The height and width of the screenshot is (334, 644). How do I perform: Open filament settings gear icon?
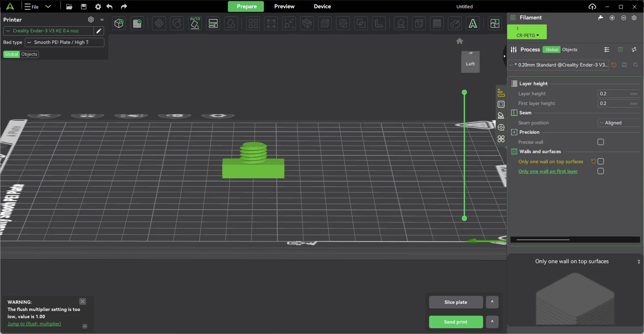[634, 18]
